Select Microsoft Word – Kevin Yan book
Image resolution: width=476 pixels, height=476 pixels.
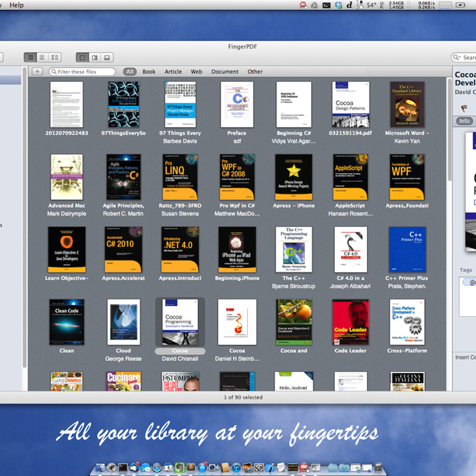pyautogui.click(x=407, y=105)
